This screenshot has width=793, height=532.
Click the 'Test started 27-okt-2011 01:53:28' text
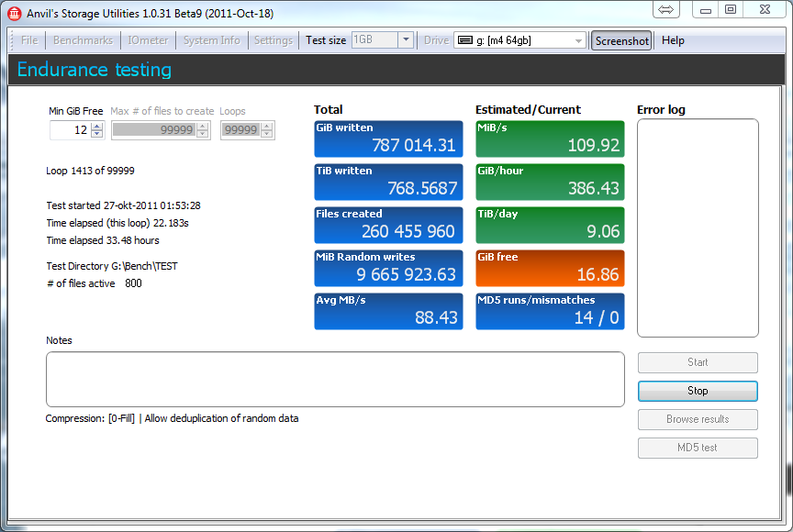click(123, 205)
